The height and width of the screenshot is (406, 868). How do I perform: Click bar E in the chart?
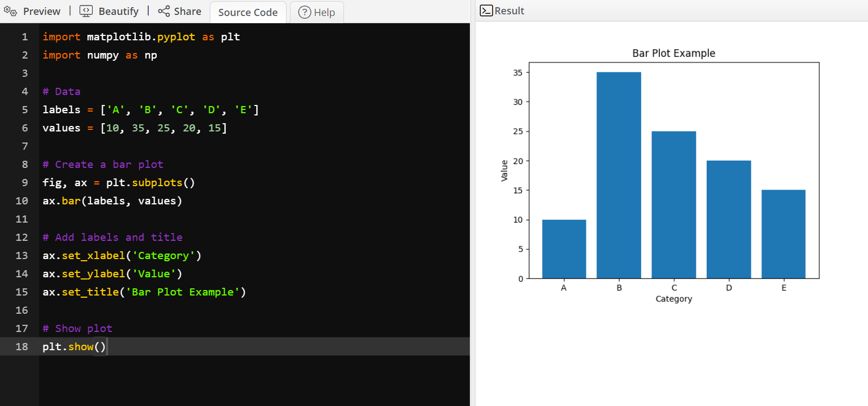784,234
